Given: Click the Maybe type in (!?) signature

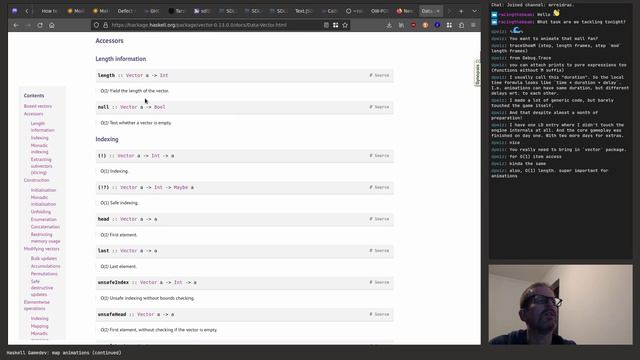Looking at the screenshot, I should (181, 187).
